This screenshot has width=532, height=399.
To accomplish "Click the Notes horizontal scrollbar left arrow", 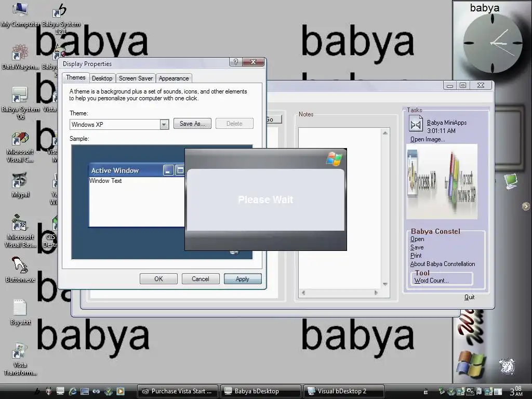I will click(x=303, y=293).
